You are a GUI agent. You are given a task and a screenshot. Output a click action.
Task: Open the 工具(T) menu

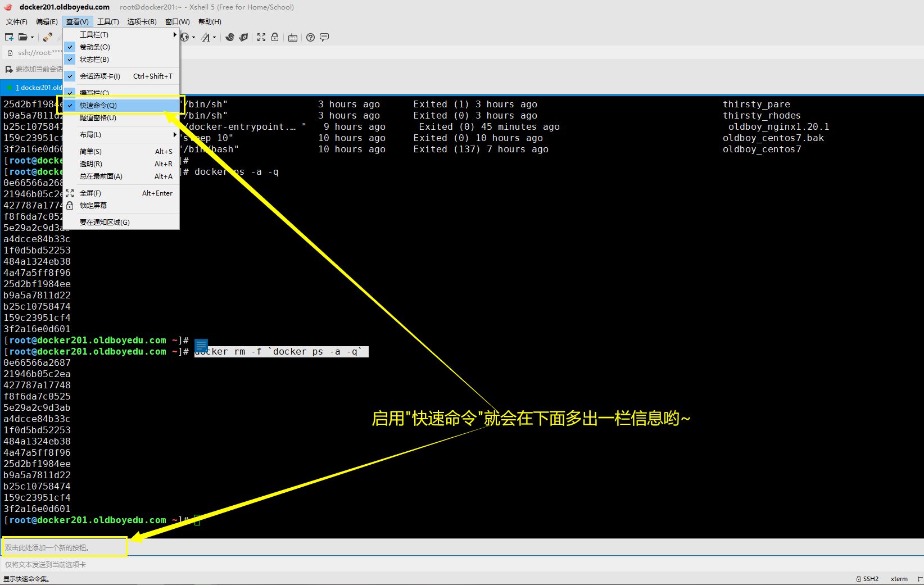click(108, 22)
